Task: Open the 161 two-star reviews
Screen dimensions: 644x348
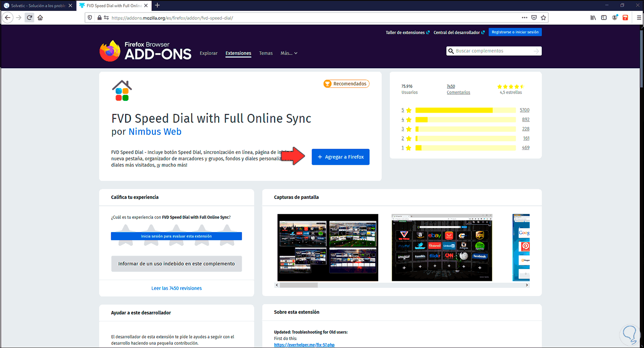Action: pos(526,138)
